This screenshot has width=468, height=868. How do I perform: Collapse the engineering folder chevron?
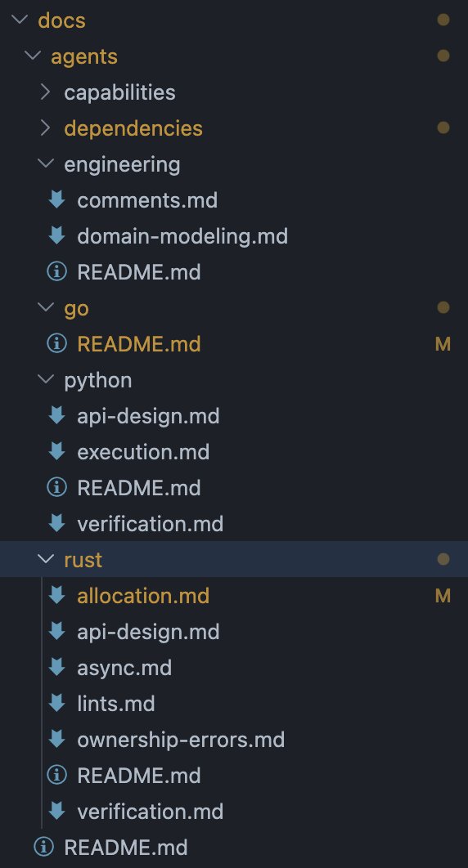[46, 163]
